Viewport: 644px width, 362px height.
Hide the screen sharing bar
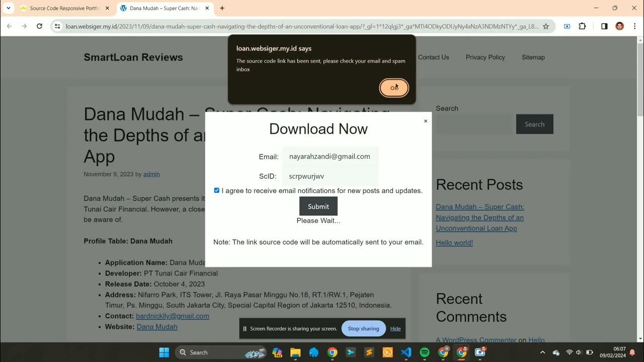(395, 329)
